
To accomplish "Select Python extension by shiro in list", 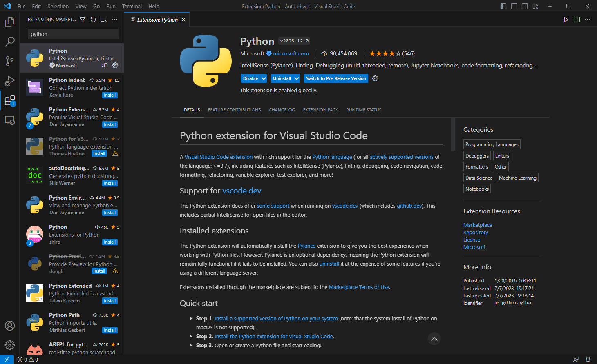I will pyautogui.click(x=72, y=234).
